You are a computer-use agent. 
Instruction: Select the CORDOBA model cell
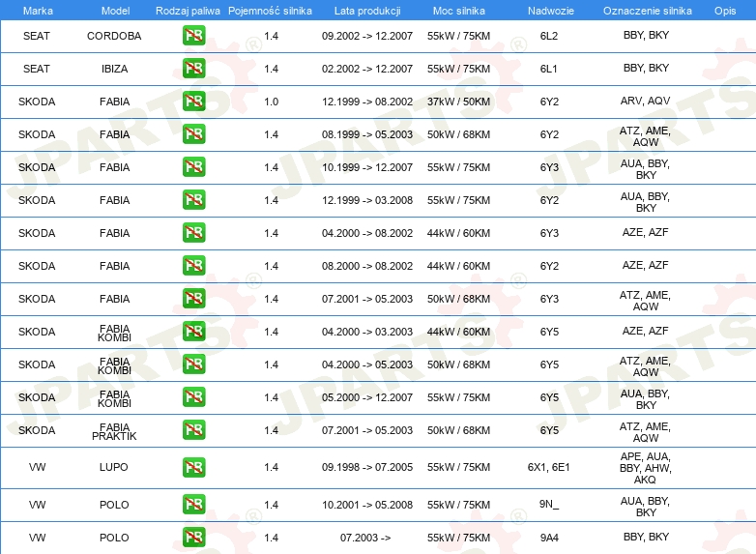click(114, 36)
